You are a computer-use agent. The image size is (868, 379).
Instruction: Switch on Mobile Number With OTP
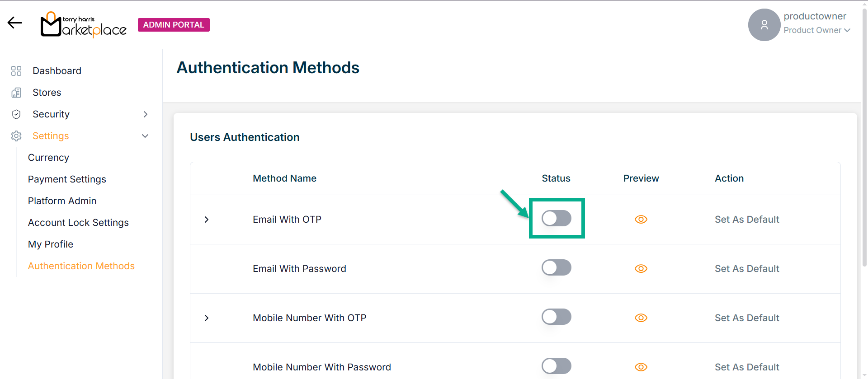556,317
